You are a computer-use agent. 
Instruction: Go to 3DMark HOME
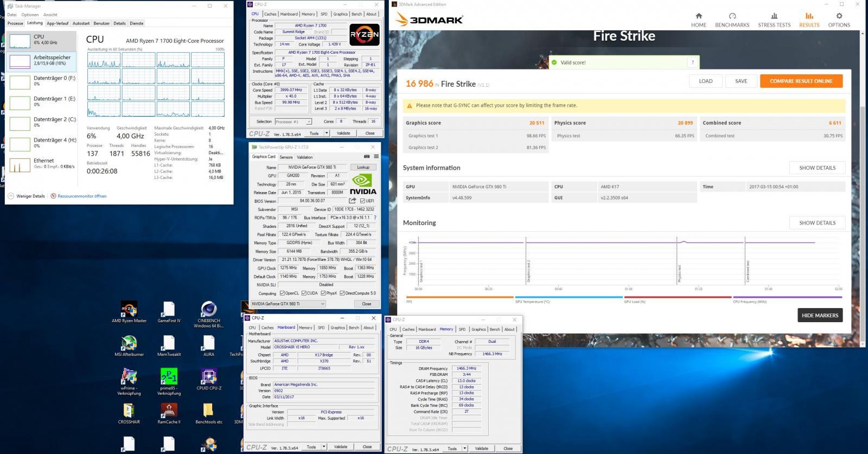[x=699, y=20]
